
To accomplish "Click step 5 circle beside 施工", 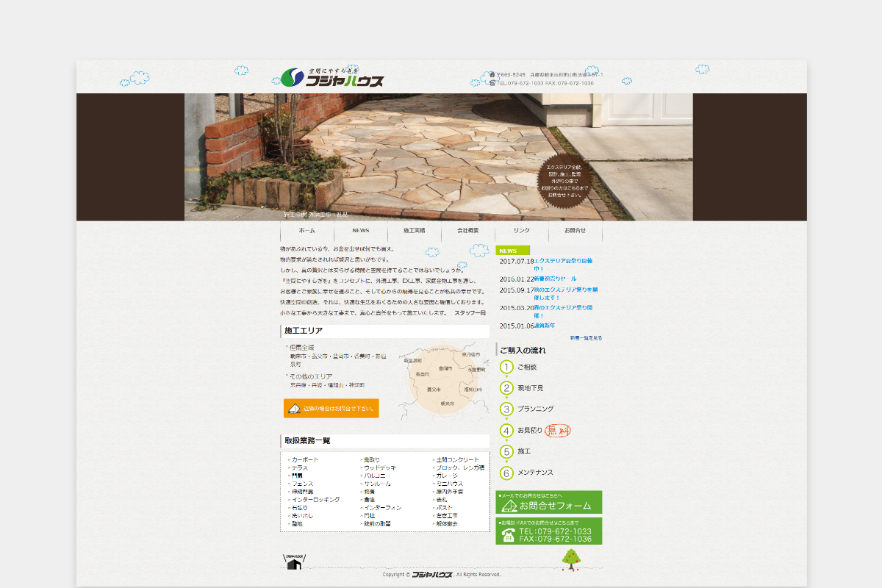I will pyautogui.click(x=506, y=451).
